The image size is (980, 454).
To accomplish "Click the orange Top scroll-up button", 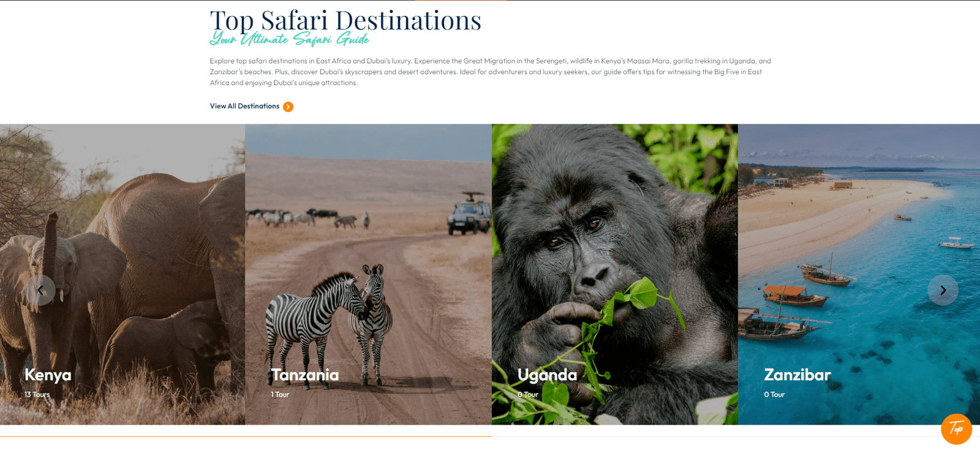I will (x=956, y=429).
